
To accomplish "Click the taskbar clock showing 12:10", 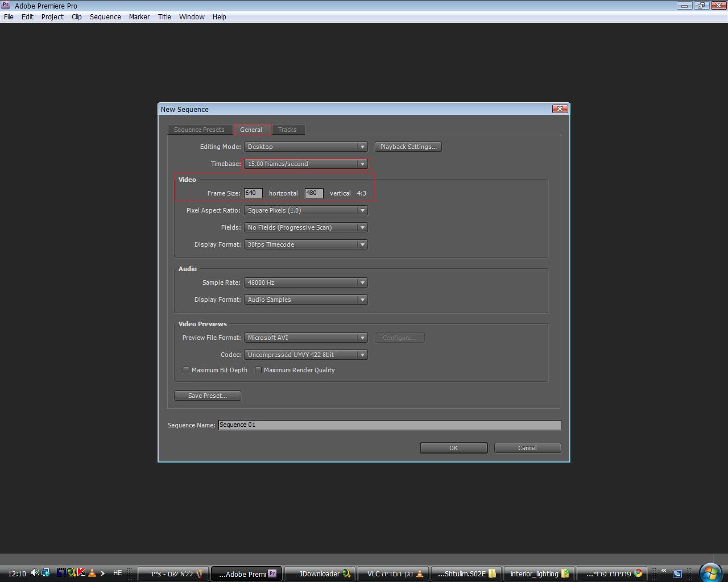I will coord(17,573).
